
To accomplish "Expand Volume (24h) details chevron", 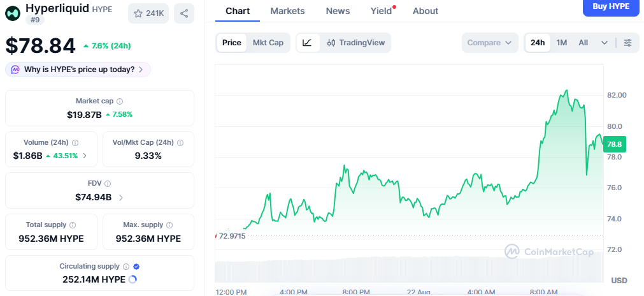I will [x=85, y=156].
